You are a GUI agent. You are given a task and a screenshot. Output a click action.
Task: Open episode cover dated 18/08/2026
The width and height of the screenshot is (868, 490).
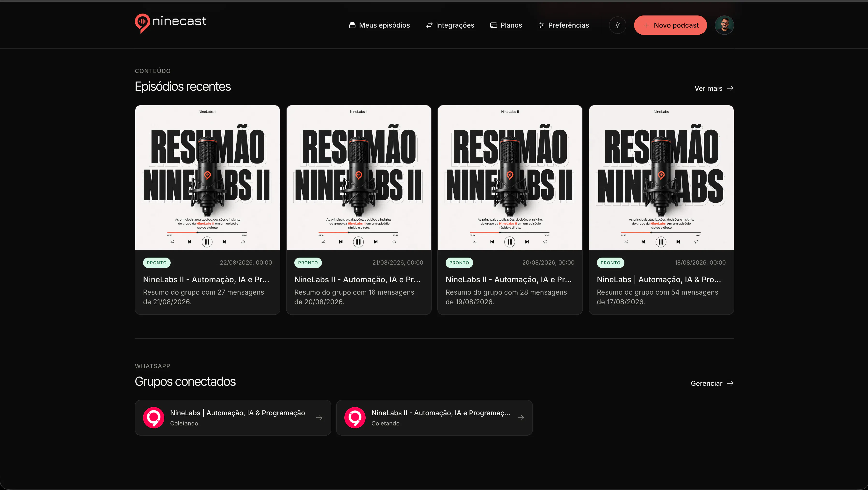[x=661, y=177]
